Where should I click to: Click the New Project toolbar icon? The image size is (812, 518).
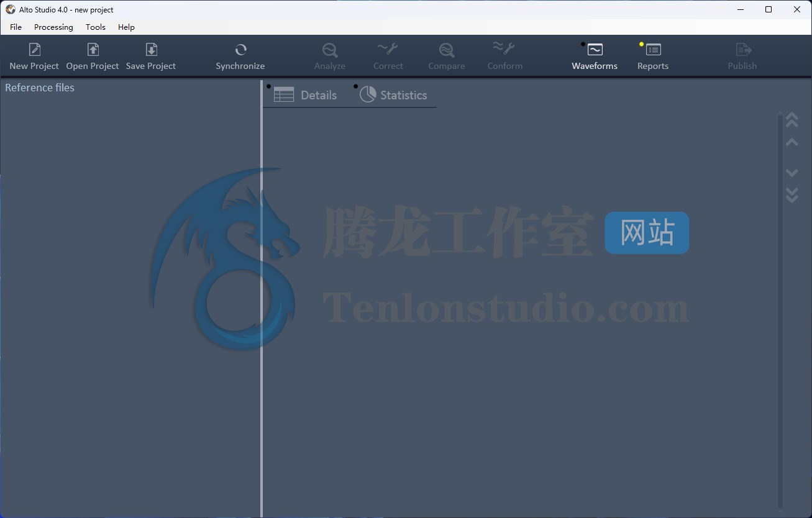click(34, 56)
